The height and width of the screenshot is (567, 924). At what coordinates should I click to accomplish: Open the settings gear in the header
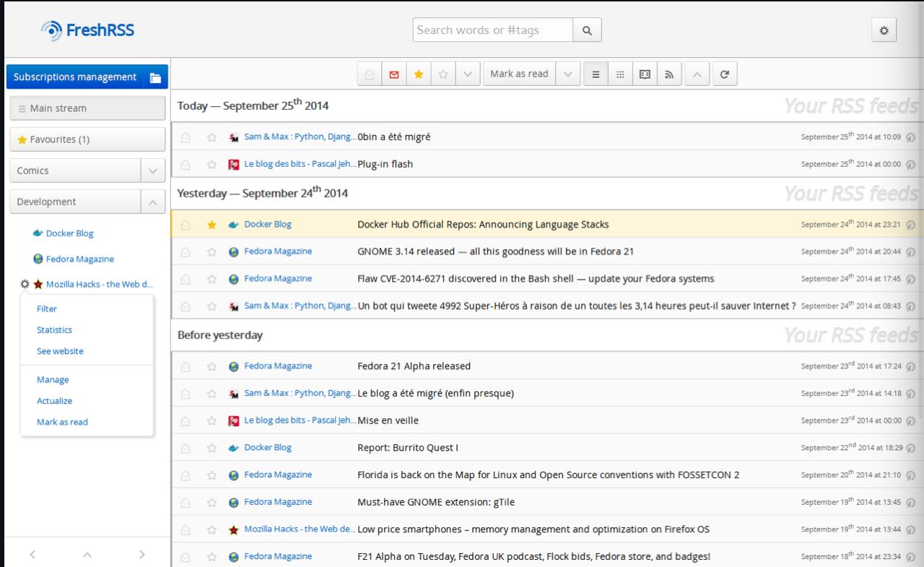click(884, 30)
